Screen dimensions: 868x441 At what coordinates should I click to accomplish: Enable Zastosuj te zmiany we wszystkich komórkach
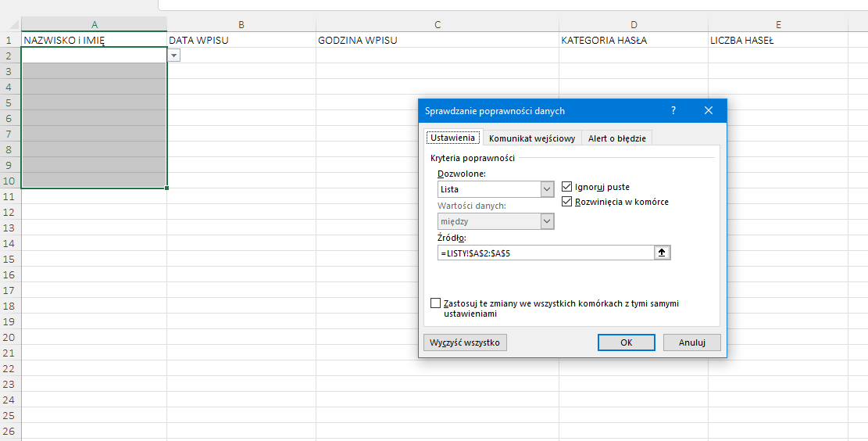[436, 303]
